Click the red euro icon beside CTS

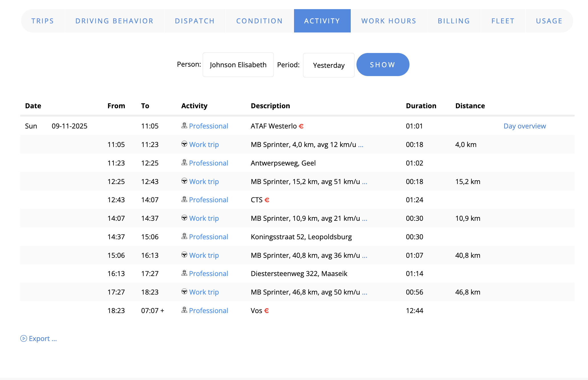coord(267,200)
